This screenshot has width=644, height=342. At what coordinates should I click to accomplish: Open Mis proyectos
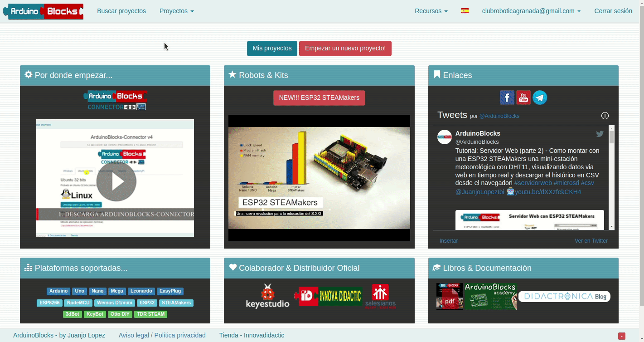pos(272,49)
